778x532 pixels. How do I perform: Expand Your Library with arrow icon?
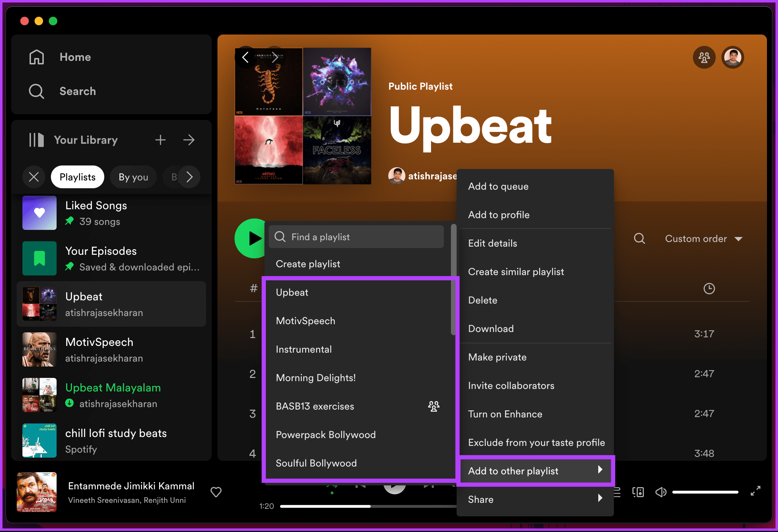pyautogui.click(x=189, y=140)
